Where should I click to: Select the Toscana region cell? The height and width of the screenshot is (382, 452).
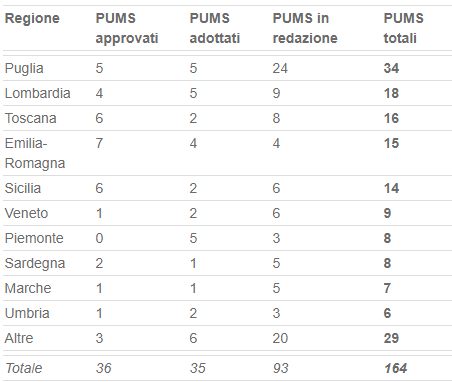[x=31, y=118]
